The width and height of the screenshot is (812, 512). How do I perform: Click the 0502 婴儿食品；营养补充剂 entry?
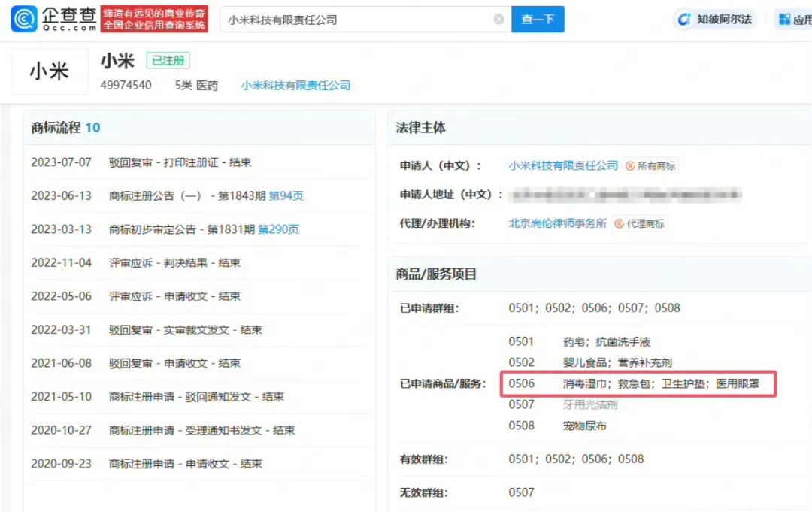tap(590, 362)
